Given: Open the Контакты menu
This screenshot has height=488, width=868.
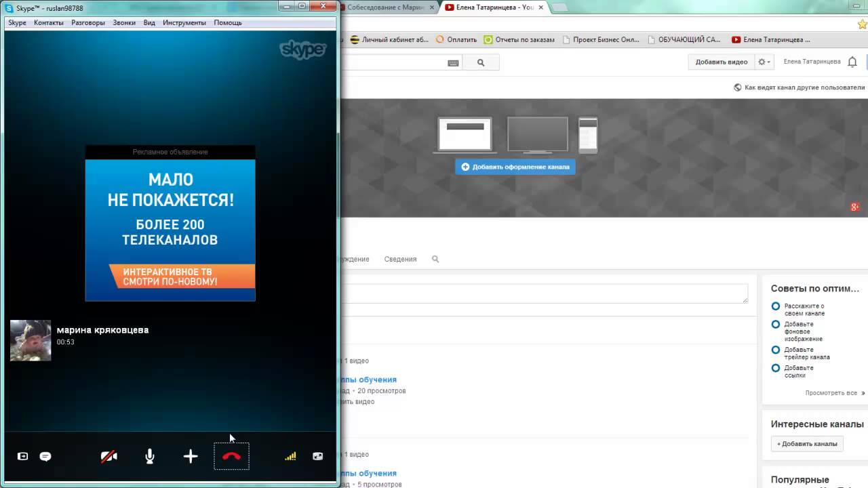Looking at the screenshot, I should click(49, 22).
